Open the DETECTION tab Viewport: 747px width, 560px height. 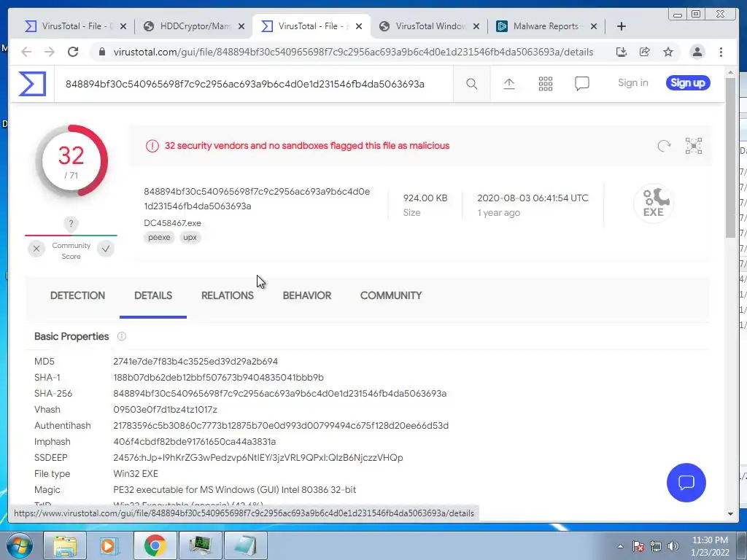(77, 295)
